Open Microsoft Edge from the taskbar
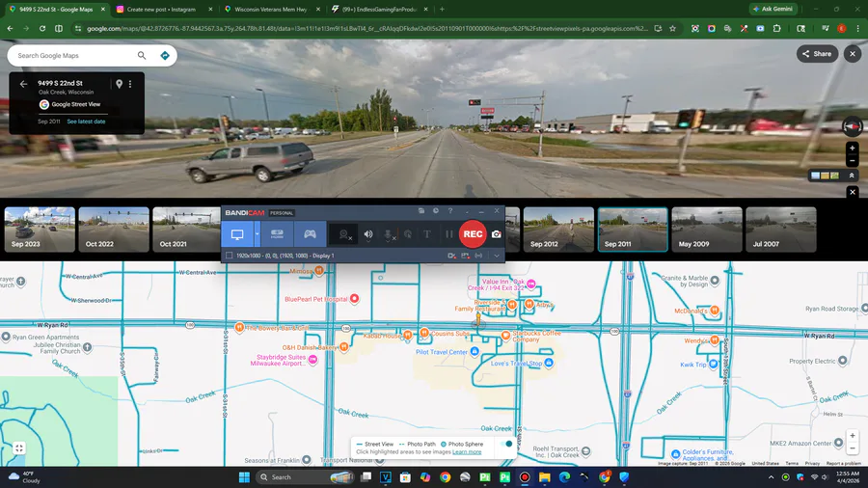The image size is (868, 488). point(564,477)
